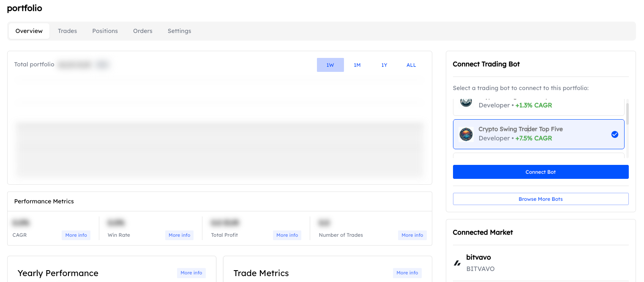Open the Settings tab
The image size is (644, 282).
pos(179,30)
